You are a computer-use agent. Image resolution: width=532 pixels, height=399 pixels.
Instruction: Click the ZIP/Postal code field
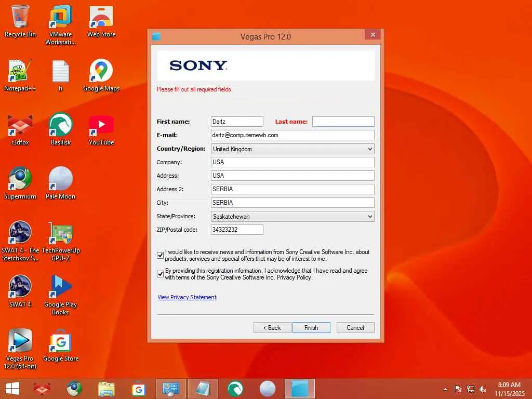click(237, 230)
